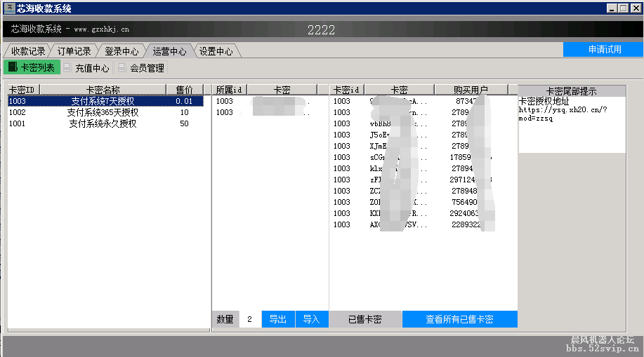Click the 导出 button

tap(278, 319)
